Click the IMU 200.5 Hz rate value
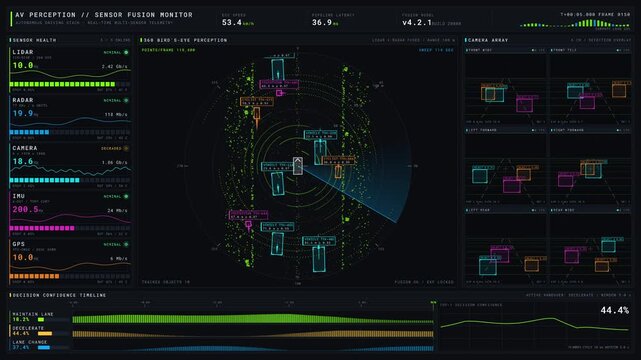 click(27, 209)
